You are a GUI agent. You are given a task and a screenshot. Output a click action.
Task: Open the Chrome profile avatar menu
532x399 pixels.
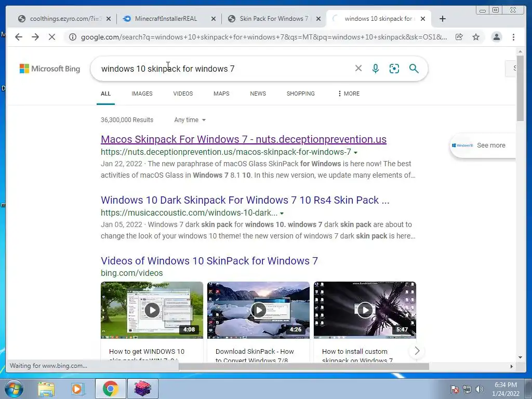tap(496, 37)
